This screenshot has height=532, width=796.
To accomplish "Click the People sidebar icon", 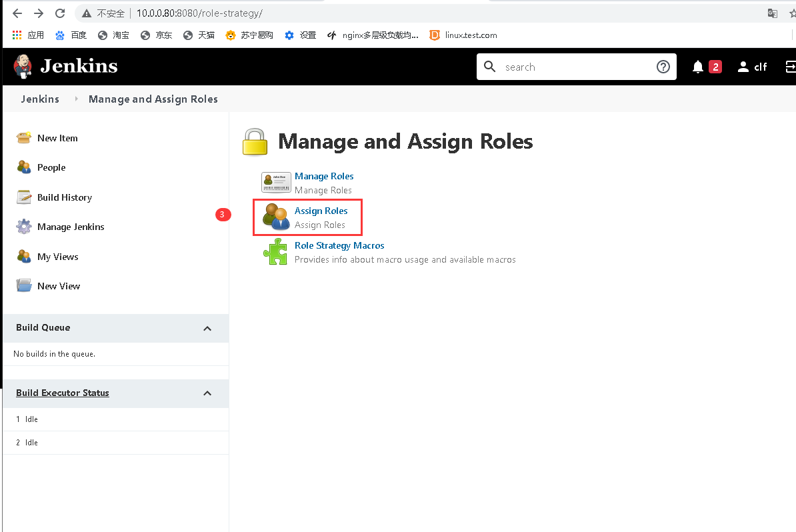I will (x=24, y=167).
